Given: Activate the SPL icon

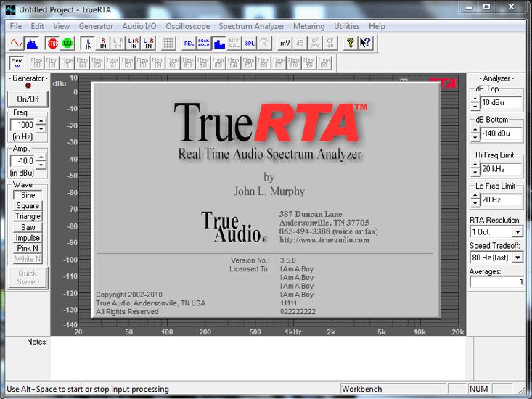Looking at the screenshot, I should pos(250,44).
